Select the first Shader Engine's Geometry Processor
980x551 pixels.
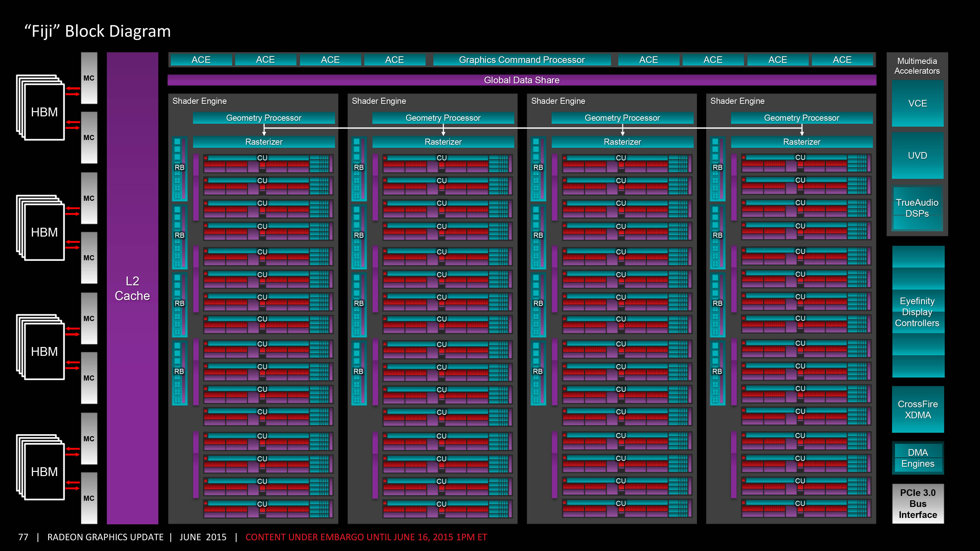pyautogui.click(x=264, y=118)
